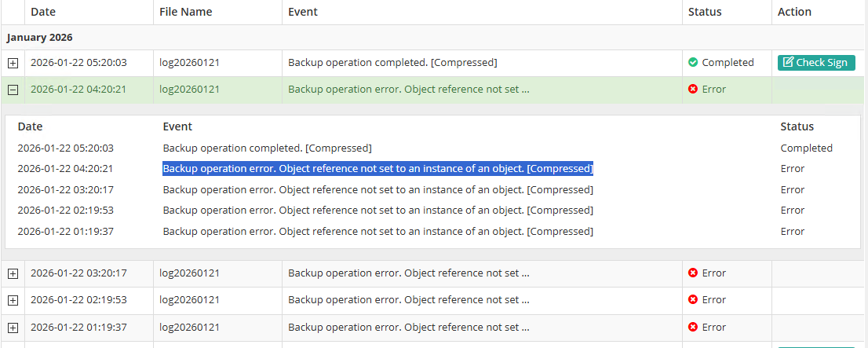Click the Check Sign button
This screenshot has width=868, height=348.
tap(816, 63)
